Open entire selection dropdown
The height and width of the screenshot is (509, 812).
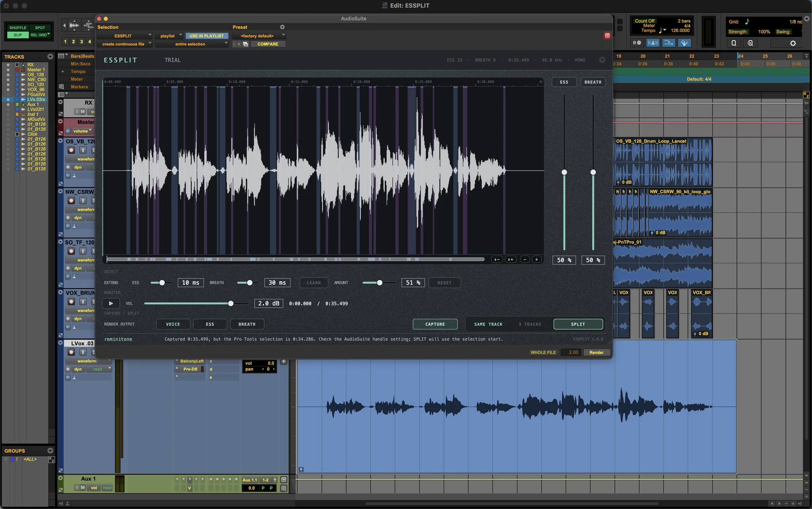tap(192, 44)
